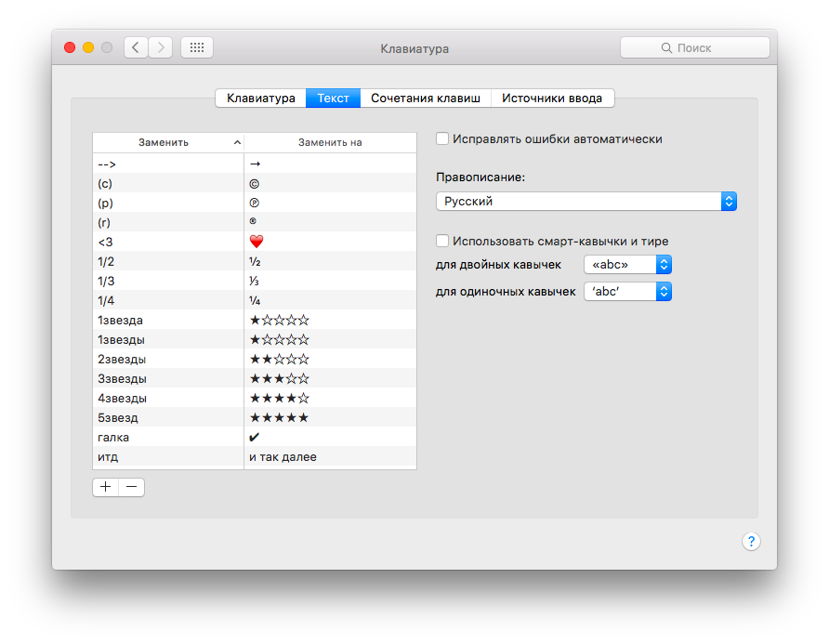
Task: Click the red heart emoji replacement
Action: tap(257, 242)
